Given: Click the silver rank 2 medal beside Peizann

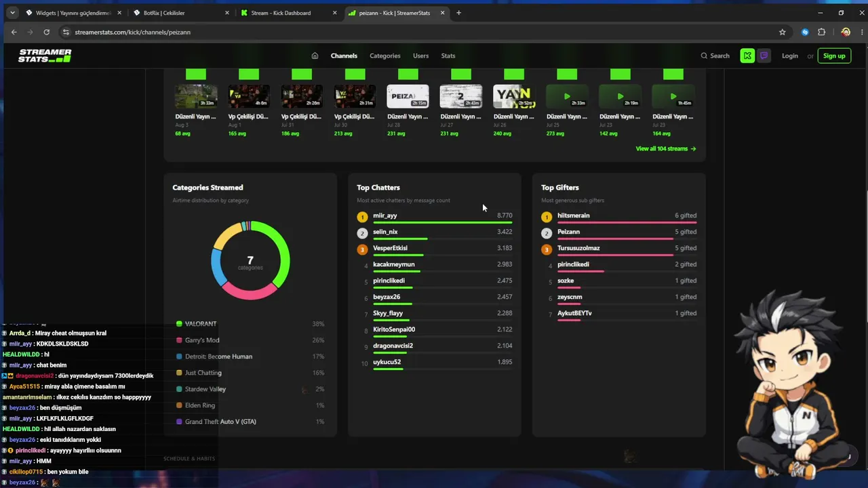Looking at the screenshot, I should point(547,233).
